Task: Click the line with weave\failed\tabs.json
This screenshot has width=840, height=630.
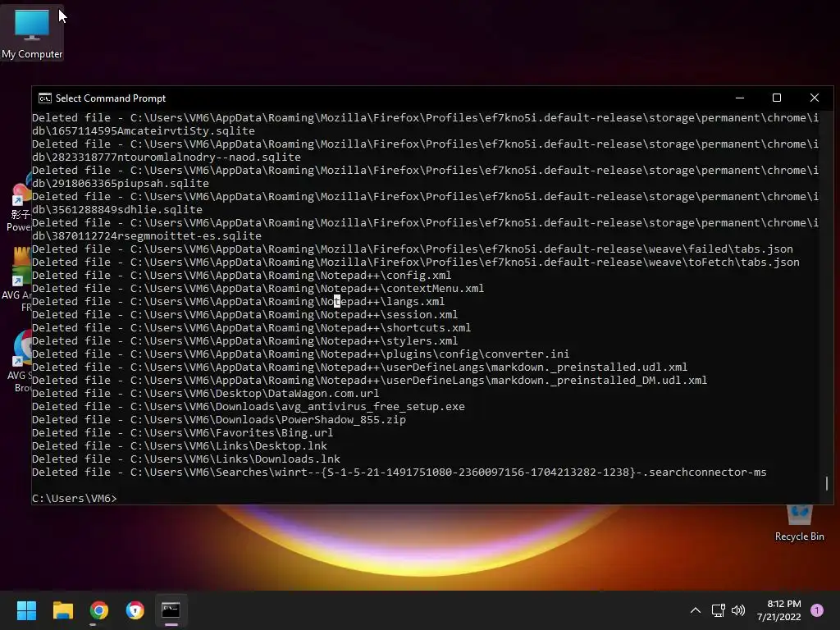Action: click(413, 249)
